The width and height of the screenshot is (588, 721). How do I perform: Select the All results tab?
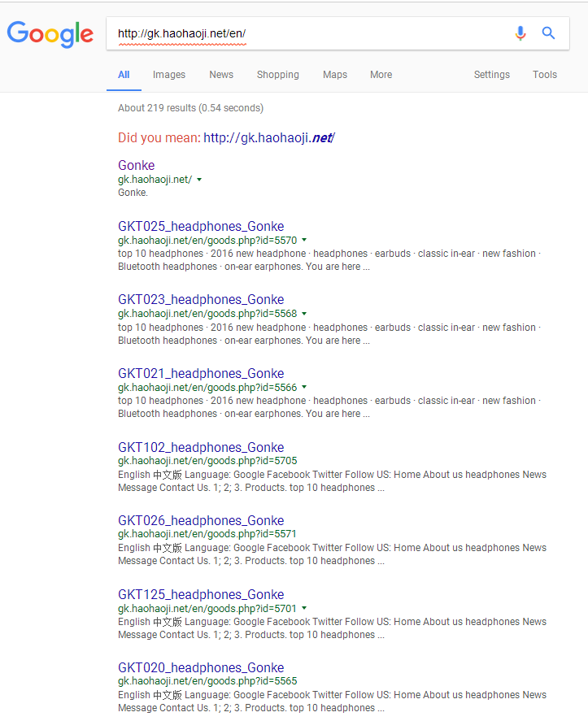(x=124, y=75)
